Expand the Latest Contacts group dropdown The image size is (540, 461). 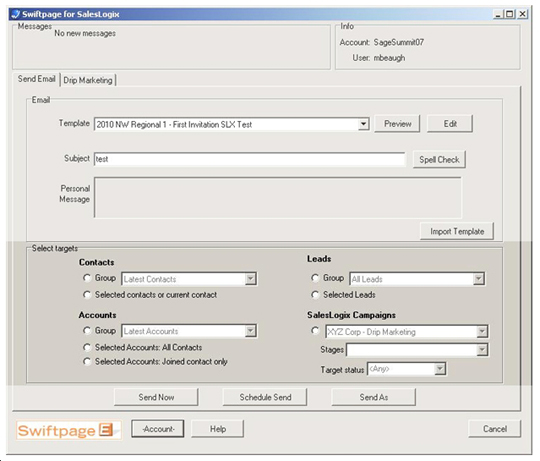point(251,279)
